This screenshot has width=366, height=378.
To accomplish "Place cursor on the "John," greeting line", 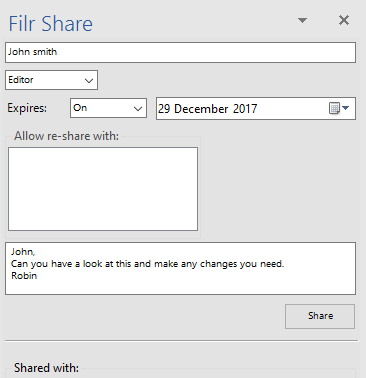I will (x=23, y=251).
